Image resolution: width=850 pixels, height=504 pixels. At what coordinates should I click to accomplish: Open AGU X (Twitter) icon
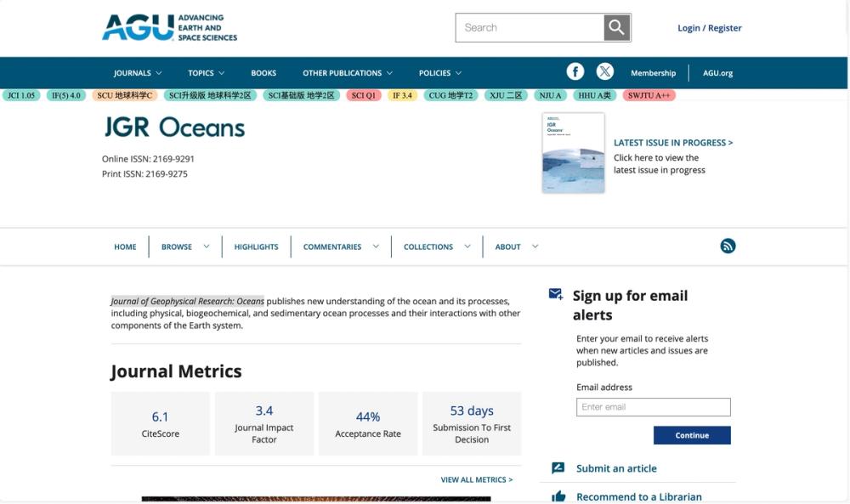pyautogui.click(x=605, y=71)
